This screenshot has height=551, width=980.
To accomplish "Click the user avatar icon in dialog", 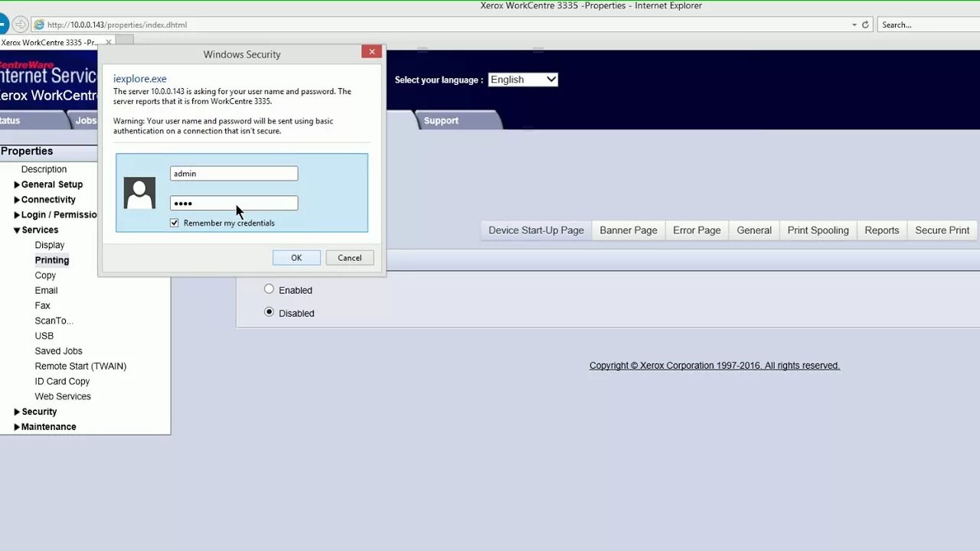I will pos(139,193).
